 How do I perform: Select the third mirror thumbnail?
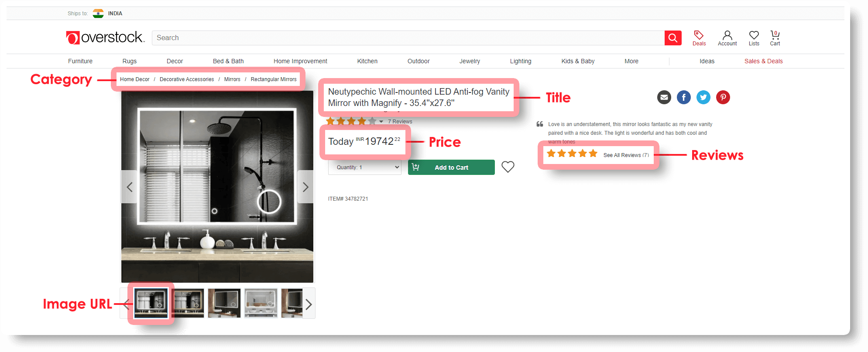224,303
